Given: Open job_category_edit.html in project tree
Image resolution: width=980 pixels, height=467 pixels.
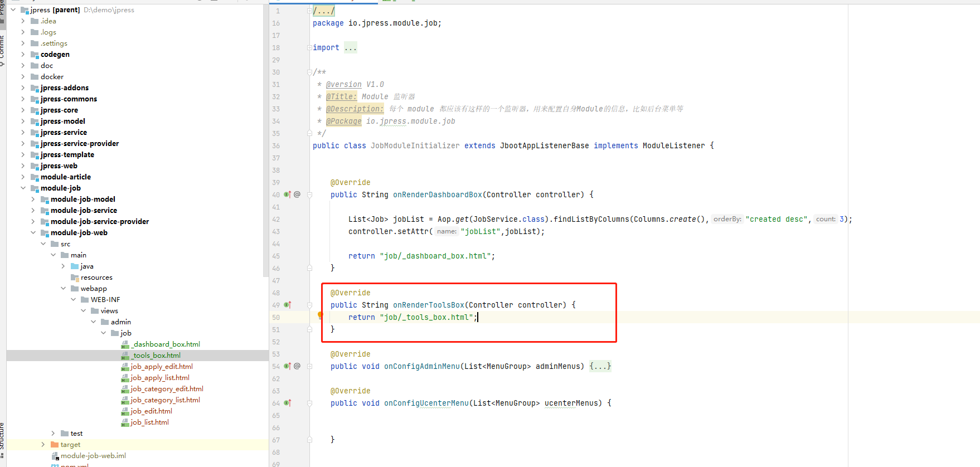Looking at the screenshot, I should [x=167, y=389].
